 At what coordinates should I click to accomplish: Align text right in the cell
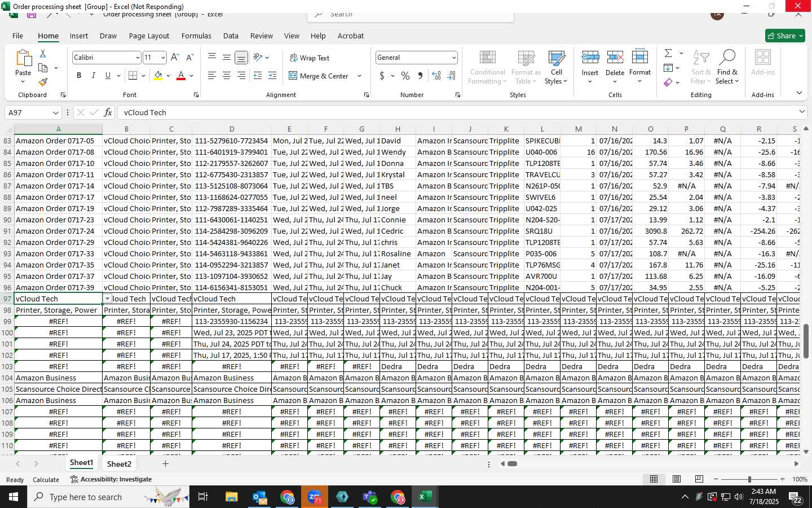[241, 76]
